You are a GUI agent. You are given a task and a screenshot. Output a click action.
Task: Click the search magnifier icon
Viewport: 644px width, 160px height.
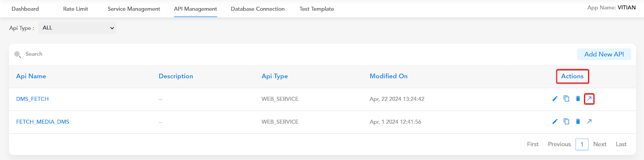(17, 54)
